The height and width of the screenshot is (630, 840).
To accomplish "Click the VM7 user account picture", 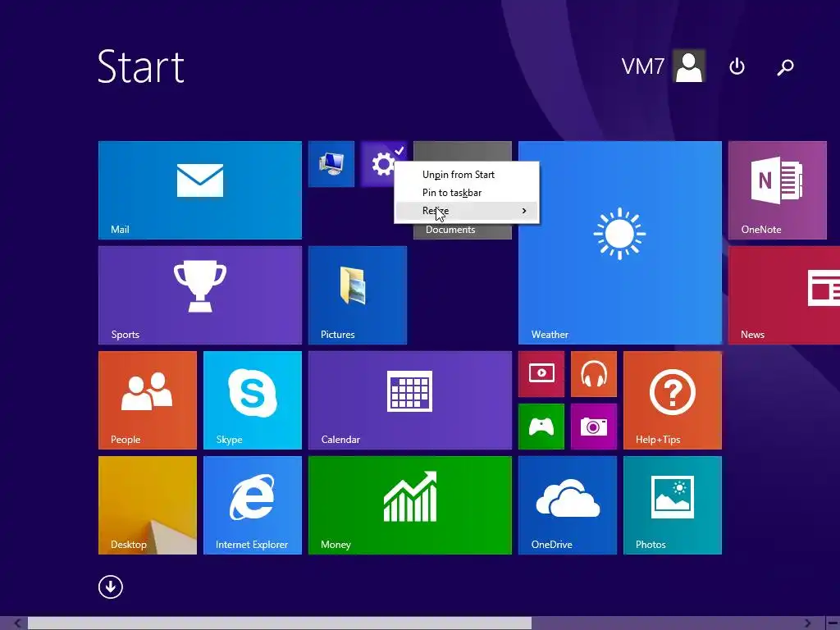I will pyautogui.click(x=689, y=66).
